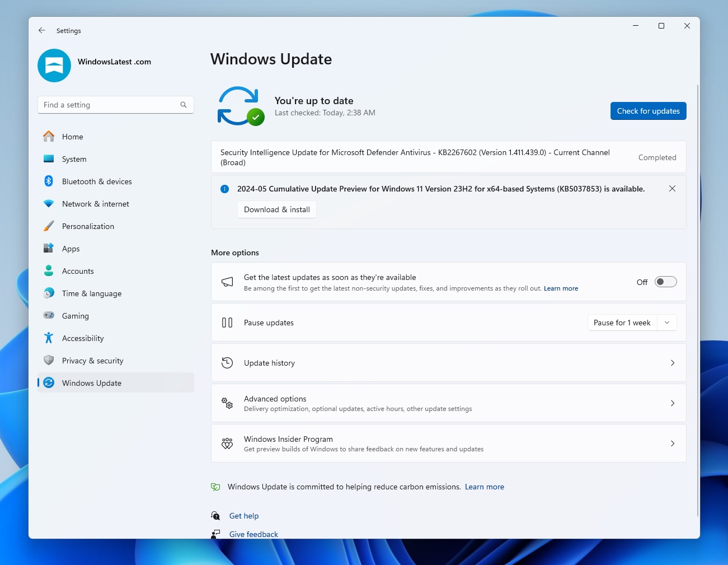Select Windows Update in sidebar

point(116,383)
